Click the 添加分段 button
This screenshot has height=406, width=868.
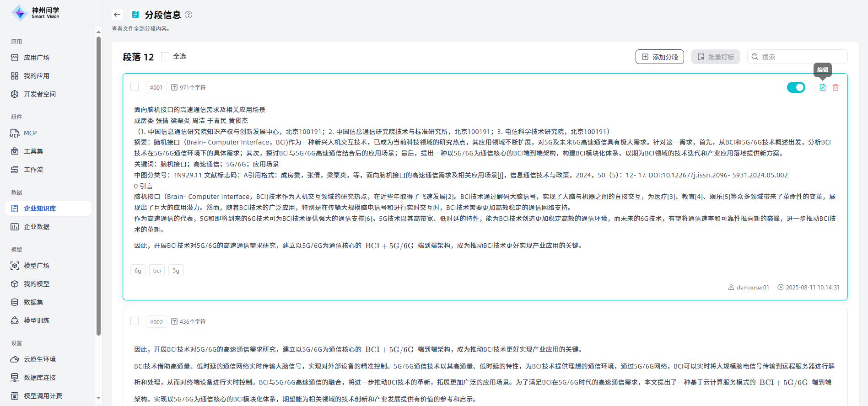[x=659, y=57]
